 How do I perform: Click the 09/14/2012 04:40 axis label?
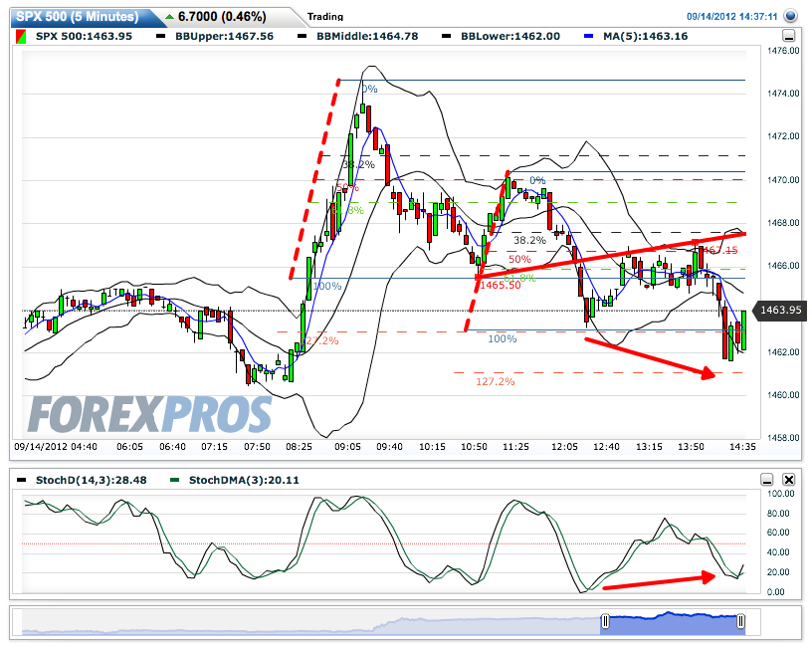(x=56, y=447)
